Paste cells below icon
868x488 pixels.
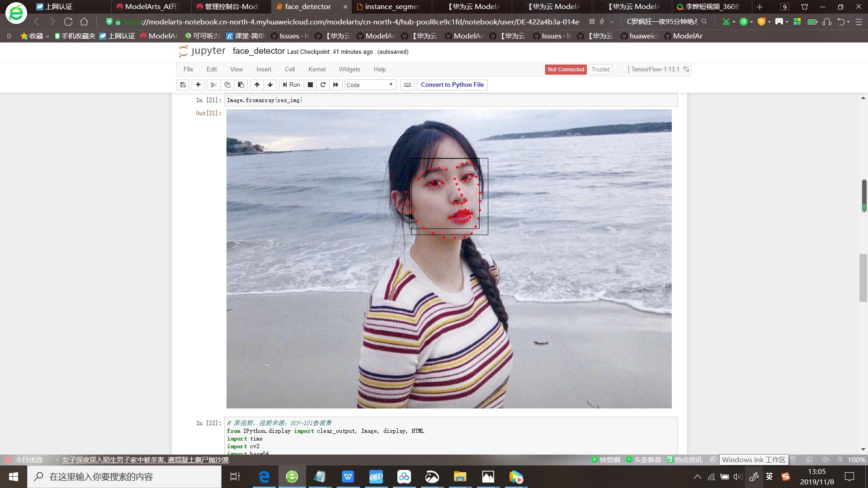(x=241, y=84)
